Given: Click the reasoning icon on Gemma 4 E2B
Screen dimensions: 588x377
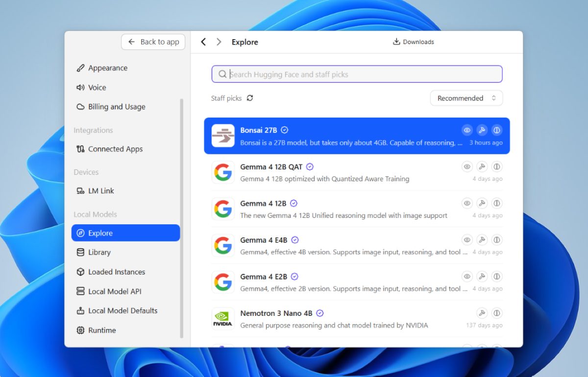Looking at the screenshot, I should coord(497,277).
